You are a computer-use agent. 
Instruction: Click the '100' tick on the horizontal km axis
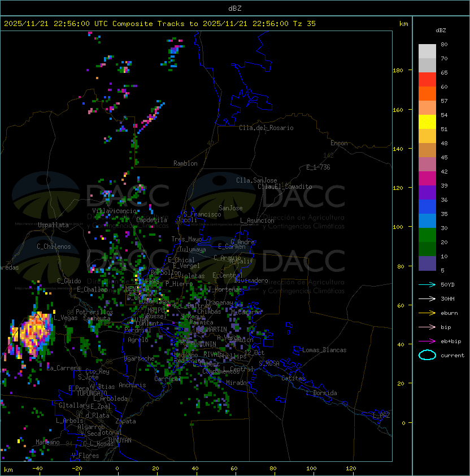click(x=311, y=469)
